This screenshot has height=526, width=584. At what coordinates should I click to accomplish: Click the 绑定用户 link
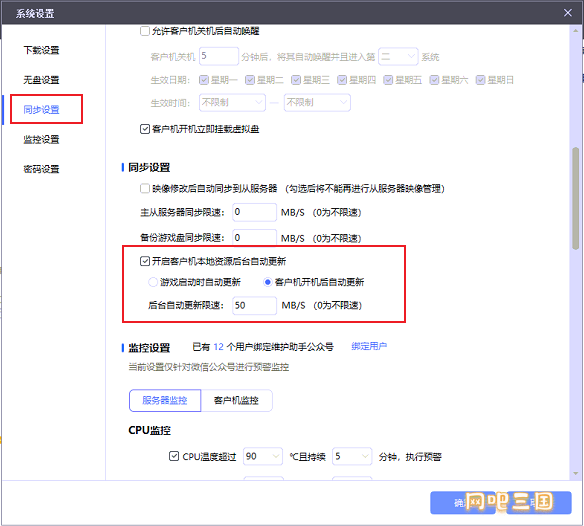click(x=369, y=346)
